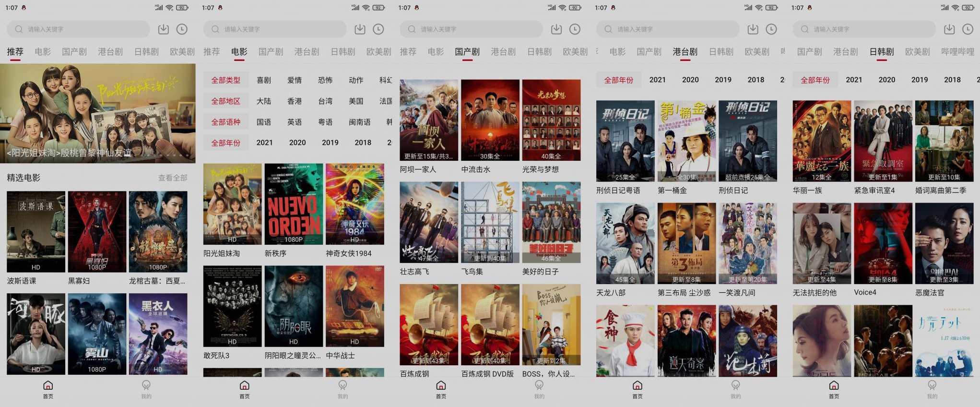980x407 pixels.
Task: Tap the download icon on the 推荐 screen
Action: pos(164,29)
